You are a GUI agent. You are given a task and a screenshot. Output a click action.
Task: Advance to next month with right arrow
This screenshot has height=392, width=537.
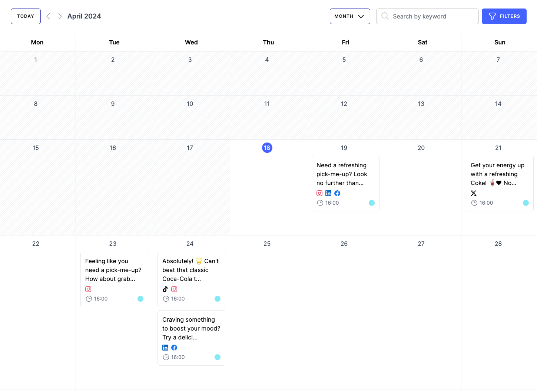tap(60, 16)
